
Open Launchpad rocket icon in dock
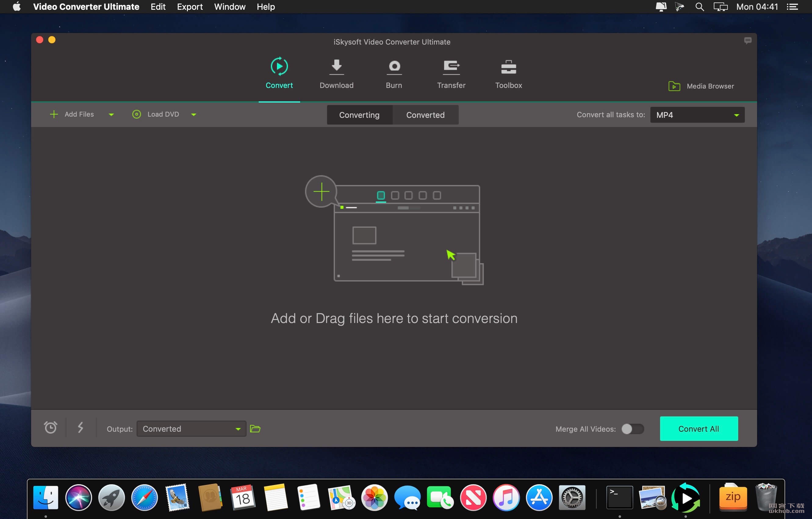pos(111,497)
